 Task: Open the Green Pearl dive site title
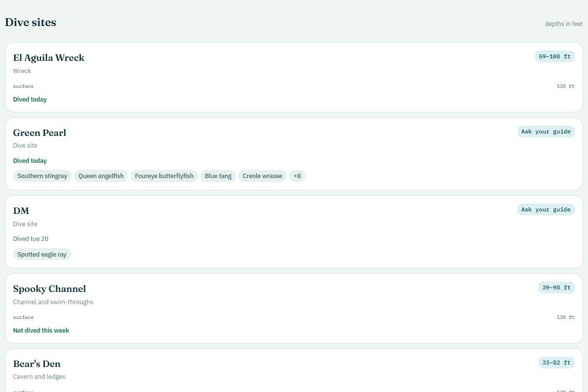click(x=40, y=132)
